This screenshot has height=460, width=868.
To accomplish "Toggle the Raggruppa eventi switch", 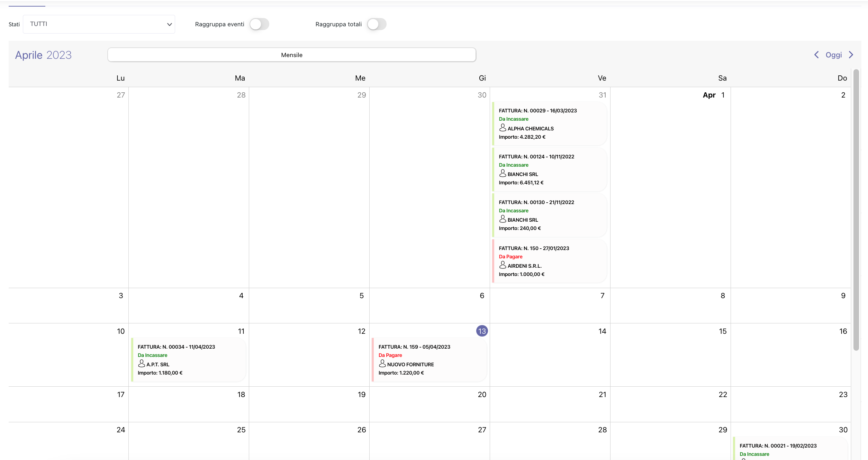I will coord(259,24).
